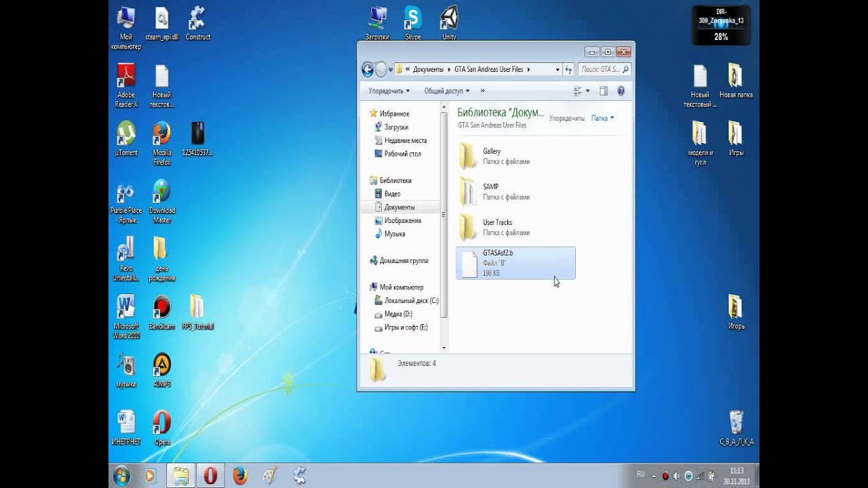
Task: Open Недавние места in navigation pane
Action: [x=400, y=140]
